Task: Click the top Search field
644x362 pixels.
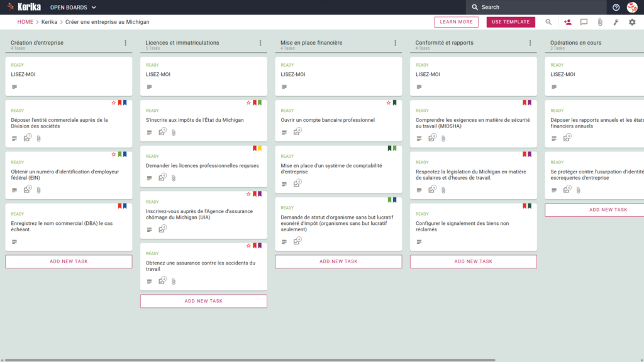Action: (536, 7)
